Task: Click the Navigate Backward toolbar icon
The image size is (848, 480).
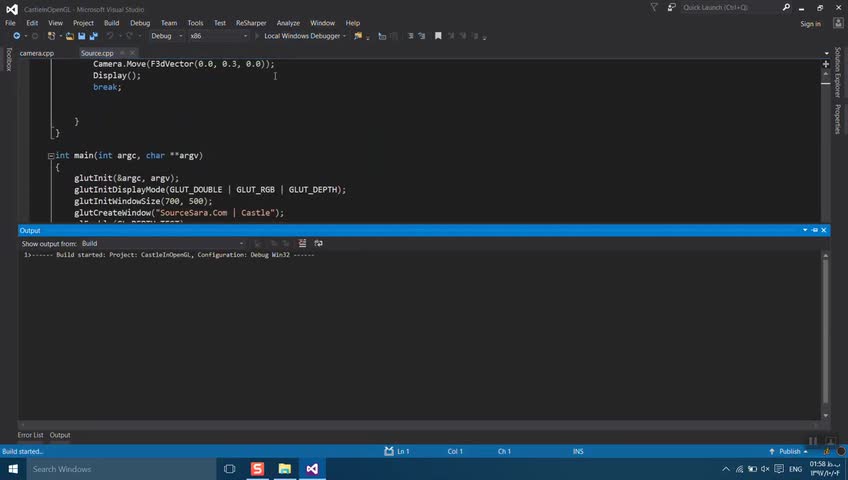Action: [17, 36]
